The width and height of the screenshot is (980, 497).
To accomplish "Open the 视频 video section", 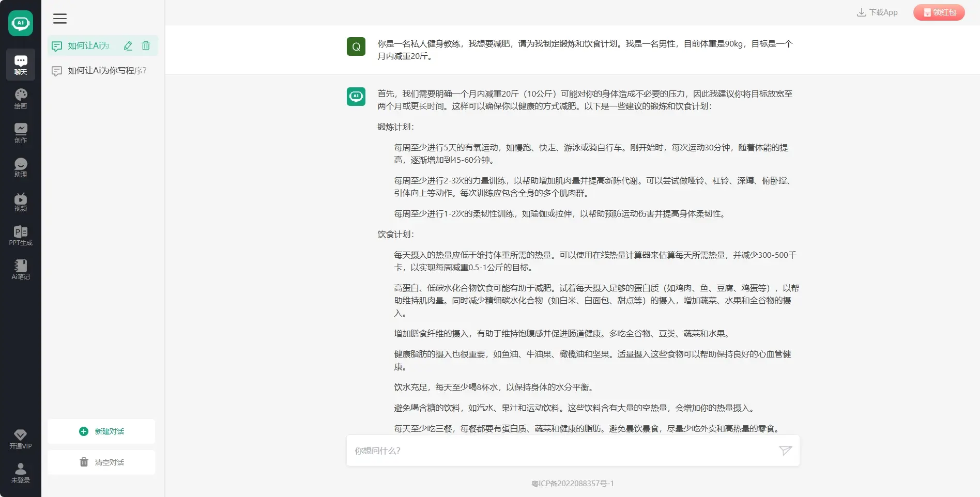I will [x=21, y=201].
